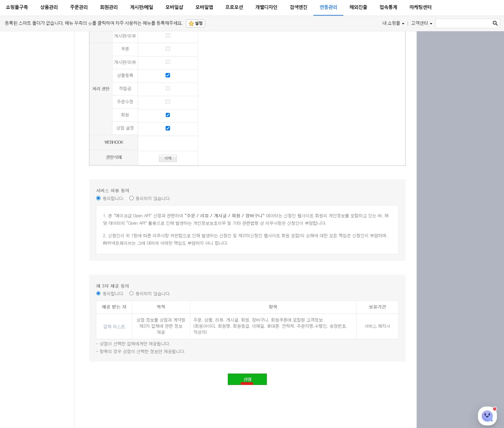Image resolution: width=504 pixels, height=428 pixels.
Task: Enable the 적립금 permission checkbox
Action: coord(168,89)
